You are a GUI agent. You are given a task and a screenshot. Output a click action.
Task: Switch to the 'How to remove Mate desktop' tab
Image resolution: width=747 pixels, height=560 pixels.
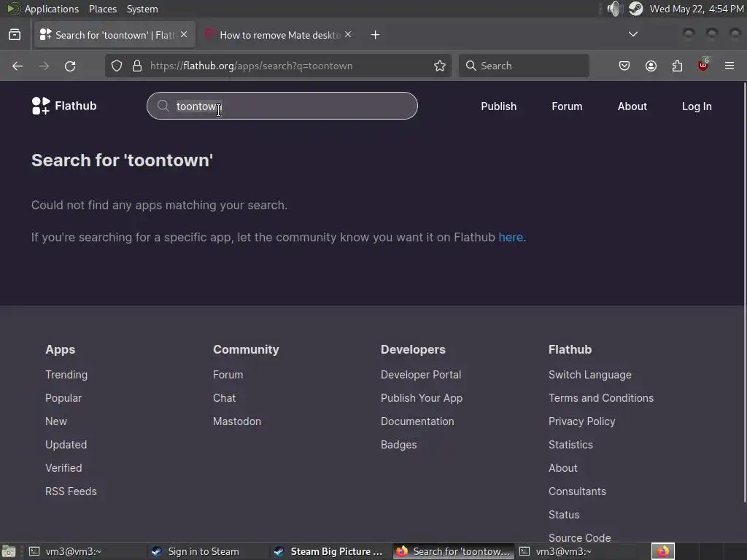point(279,35)
